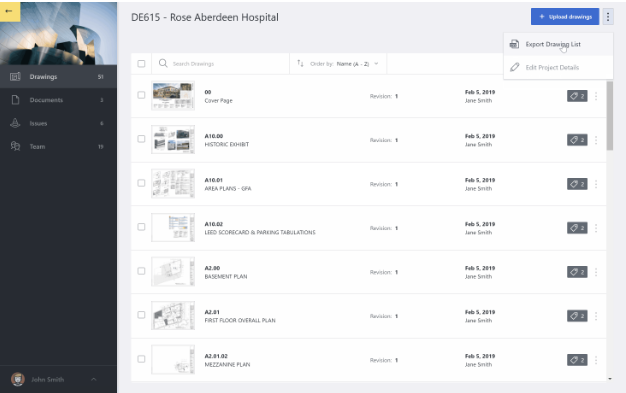Open the Drawings section icon in sidebar
This screenshot has width=626, height=393.
(x=15, y=77)
